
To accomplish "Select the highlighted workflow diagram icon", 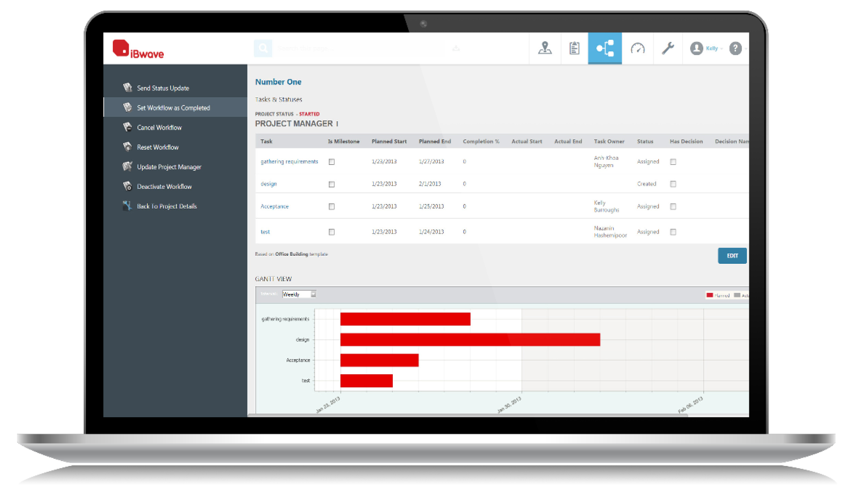I will click(x=604, y=48).
